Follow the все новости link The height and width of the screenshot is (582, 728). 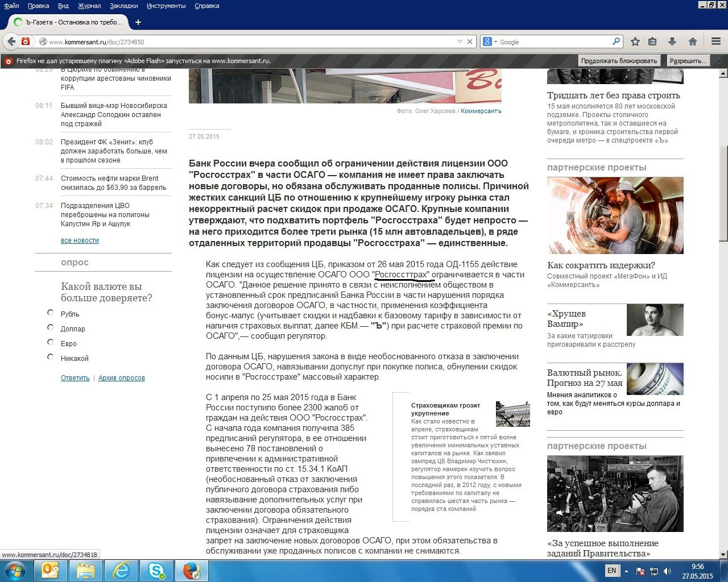pyautogui.click(x=80, y=240)
